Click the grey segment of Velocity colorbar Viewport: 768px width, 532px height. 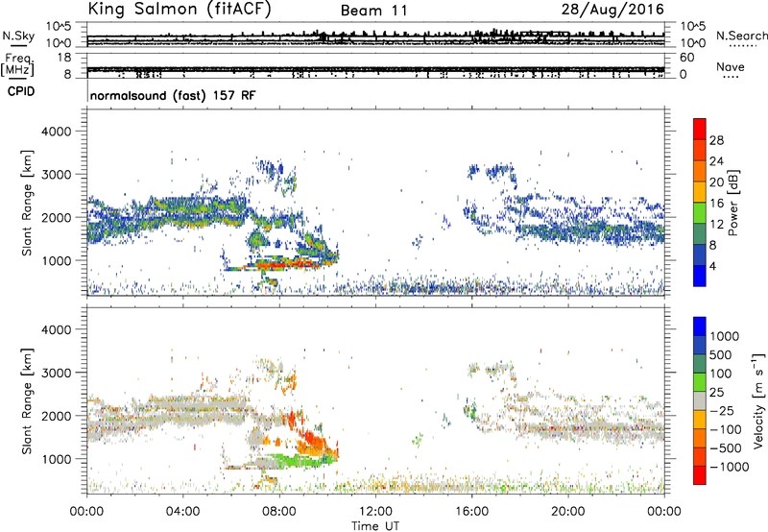(700, 400)
